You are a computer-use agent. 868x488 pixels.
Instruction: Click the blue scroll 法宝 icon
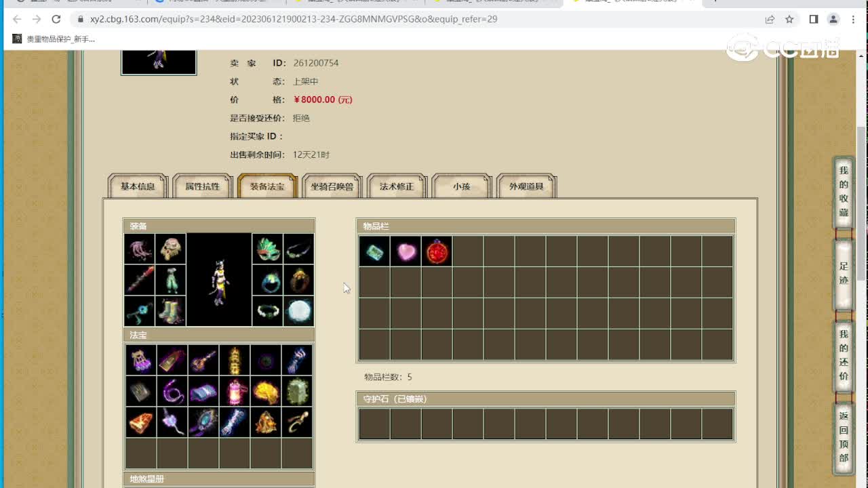click(x=203, y=391)
